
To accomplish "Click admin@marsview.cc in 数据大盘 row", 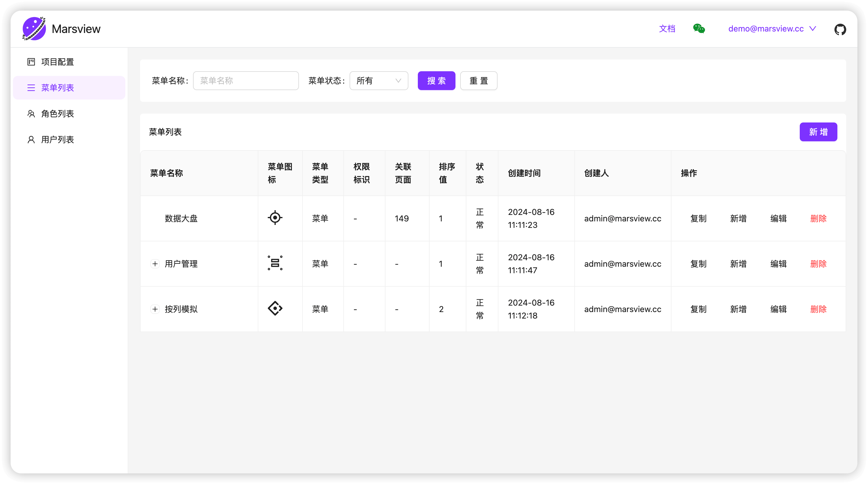I will click(623, 218).
